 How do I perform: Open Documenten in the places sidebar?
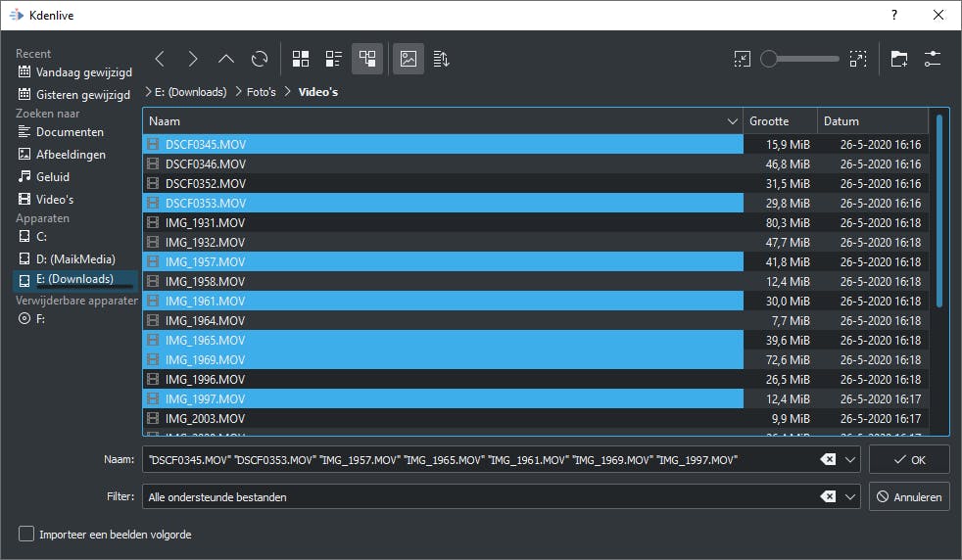tap(70, 132)
